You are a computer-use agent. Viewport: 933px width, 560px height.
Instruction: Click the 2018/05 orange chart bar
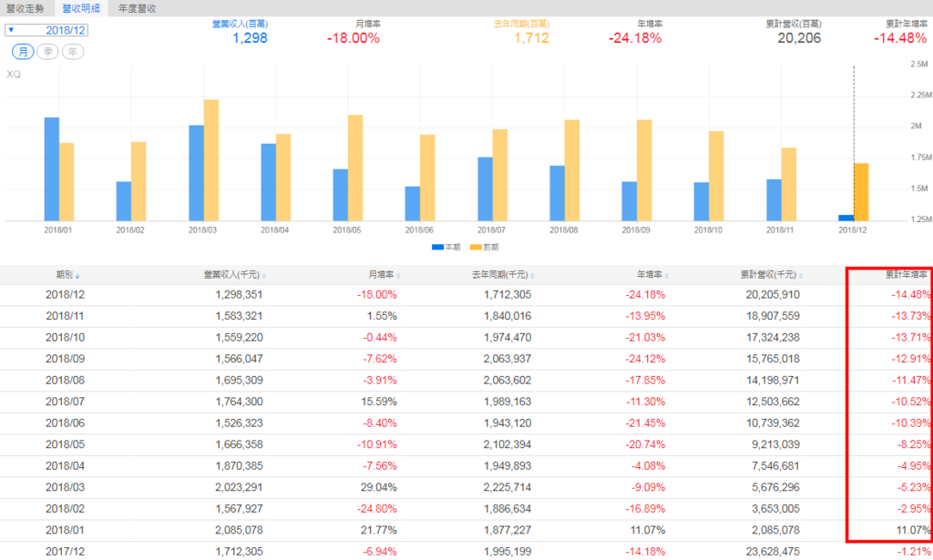[x=355, y=168]
